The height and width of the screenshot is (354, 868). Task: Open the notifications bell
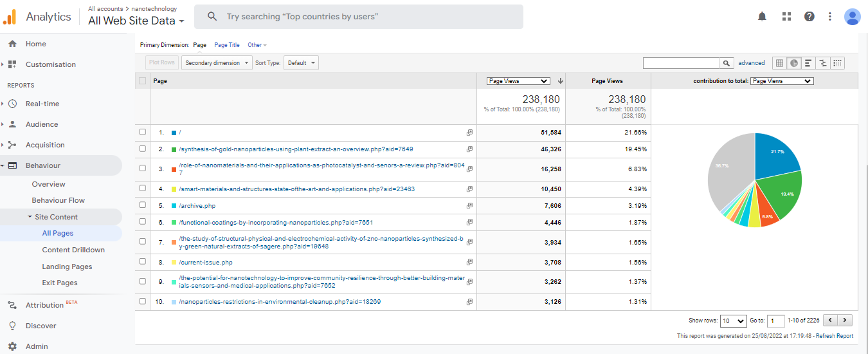(x=762, y=17)
